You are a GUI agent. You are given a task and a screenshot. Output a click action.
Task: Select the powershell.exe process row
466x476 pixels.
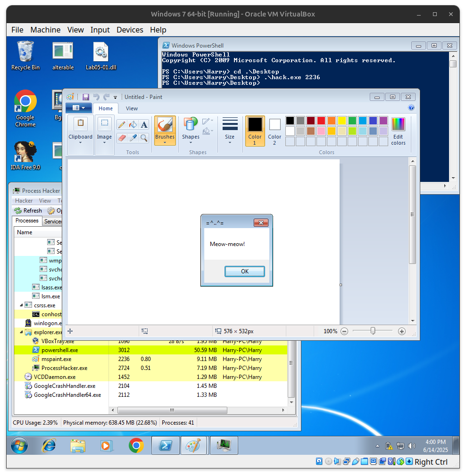click(x=150, y=350)
